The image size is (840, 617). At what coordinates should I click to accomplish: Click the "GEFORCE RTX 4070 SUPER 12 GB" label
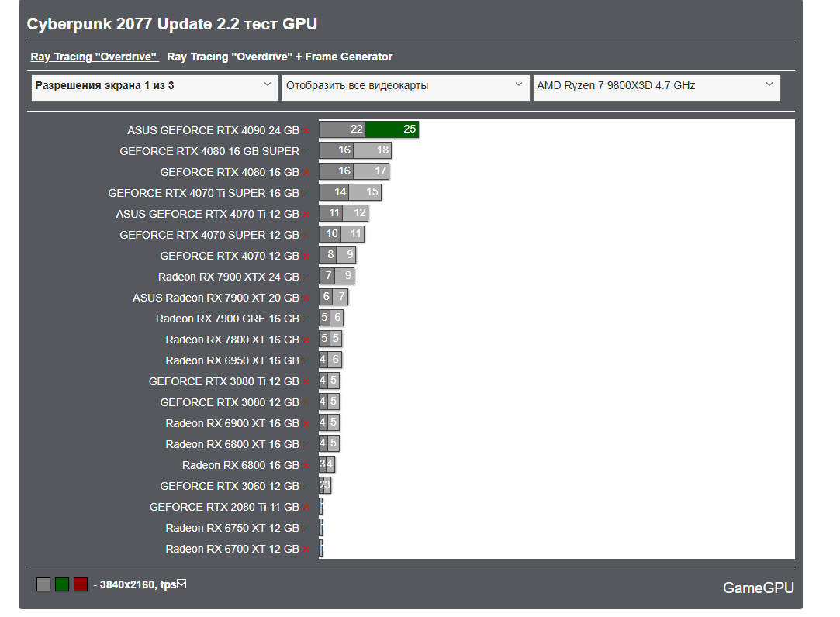tap(209, 235)
